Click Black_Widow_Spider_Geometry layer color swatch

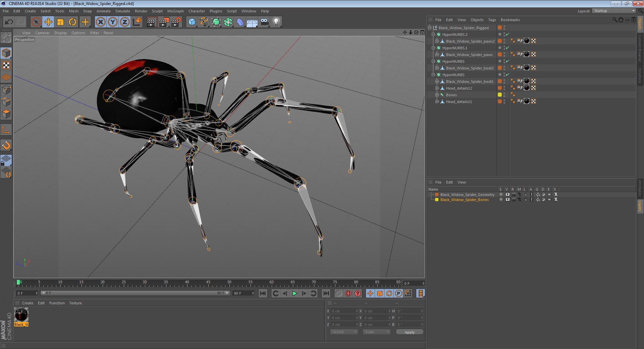pyautogui.click(x=437, y=195)
